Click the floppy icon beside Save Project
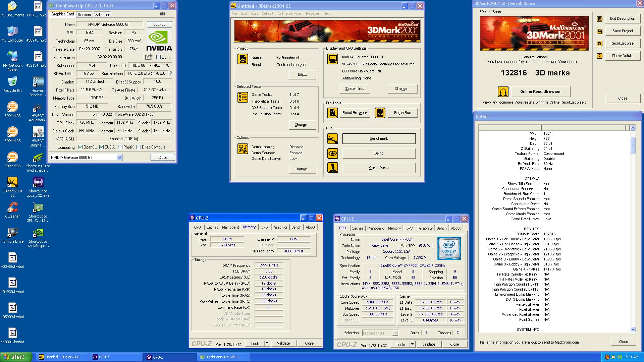The width and height of the screenshot is (644, 362). click(600, 31)
